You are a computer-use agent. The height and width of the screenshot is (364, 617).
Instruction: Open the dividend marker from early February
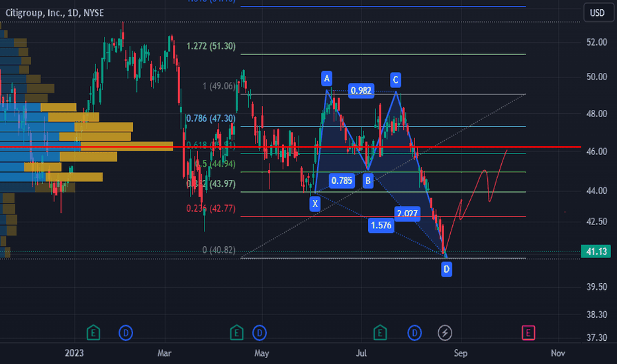[x=126, y=333]
